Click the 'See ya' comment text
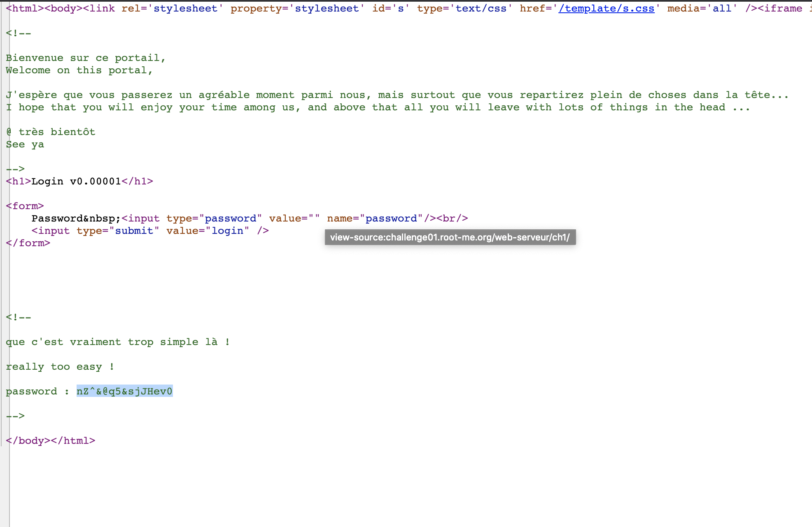 (25, 145)
